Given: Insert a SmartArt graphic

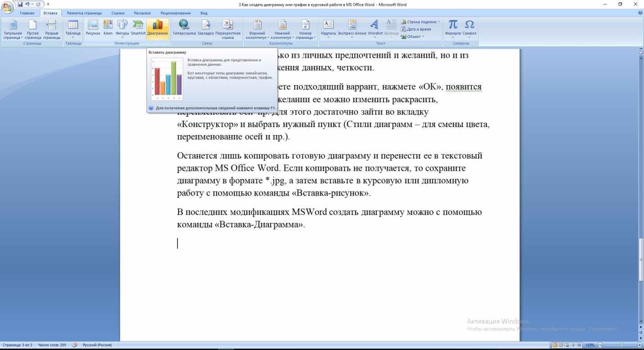Looking at the screenshot, I should [138, 27].
